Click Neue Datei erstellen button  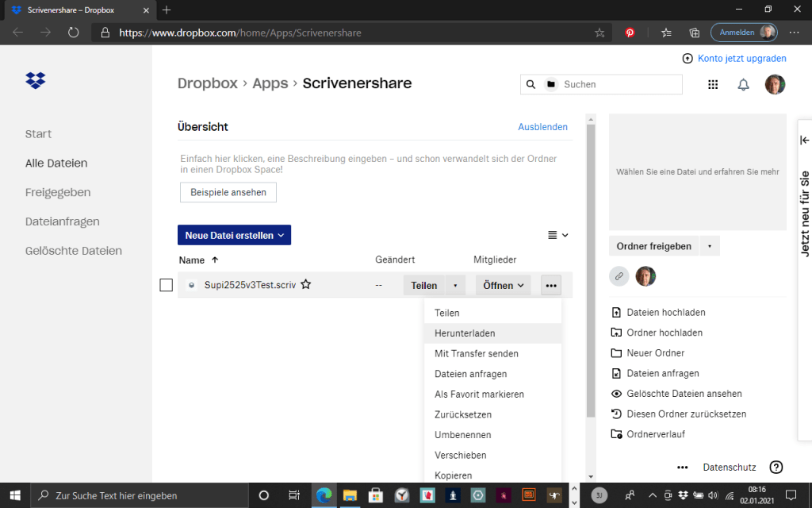pos(234,236)
